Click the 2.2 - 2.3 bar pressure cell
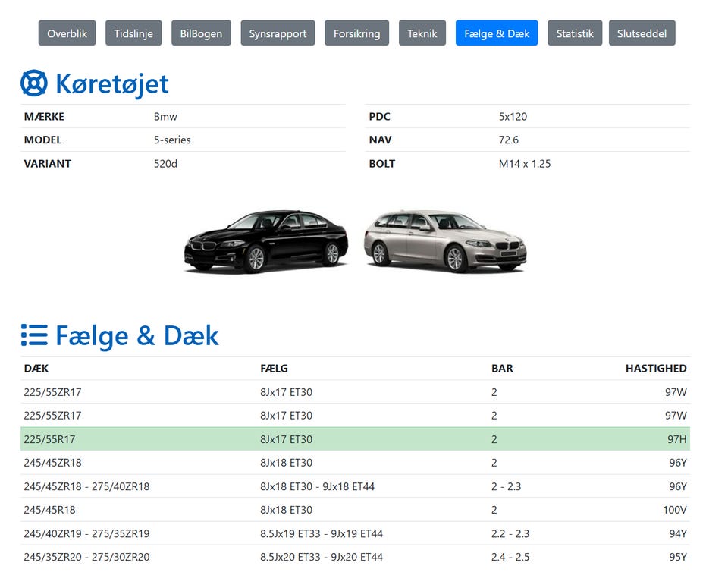The width and height of the screenshot is (728, 572). pos(510,533)
